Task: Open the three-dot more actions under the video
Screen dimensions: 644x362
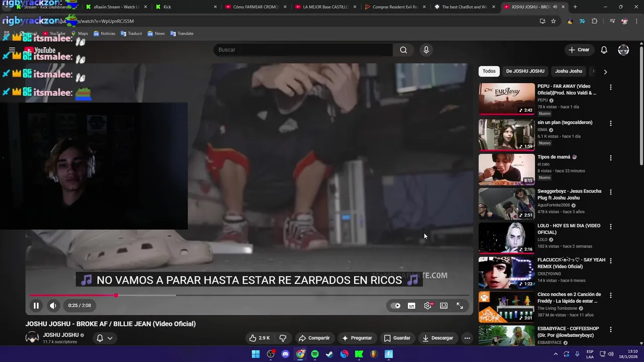Action: (467, 338)
